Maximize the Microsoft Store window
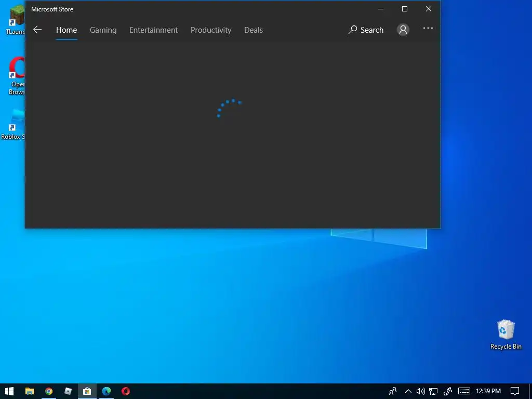Image resolution: width=532 pixels, height=399 pixels. click(404, 9)
